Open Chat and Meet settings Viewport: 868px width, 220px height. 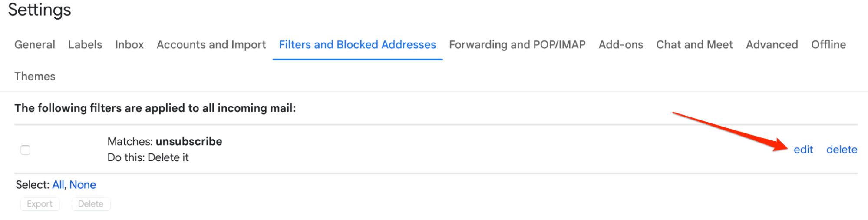[x=694, y=45]
